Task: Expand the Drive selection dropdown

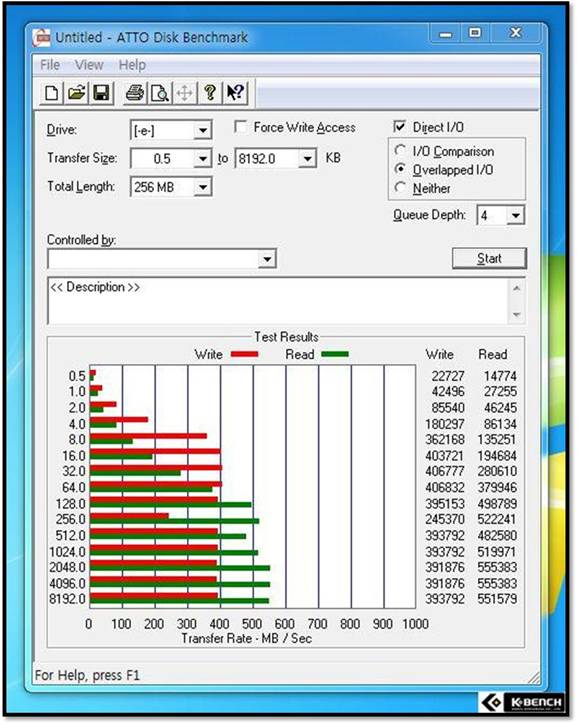Action: pyautogui.click(x=202, y=131)
